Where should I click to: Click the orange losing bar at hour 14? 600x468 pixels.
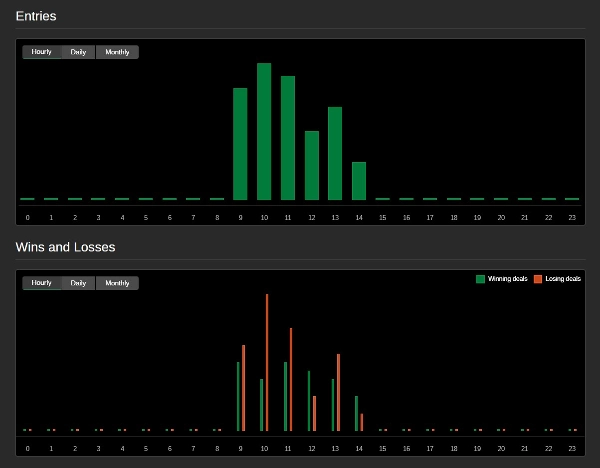(362, 422)
